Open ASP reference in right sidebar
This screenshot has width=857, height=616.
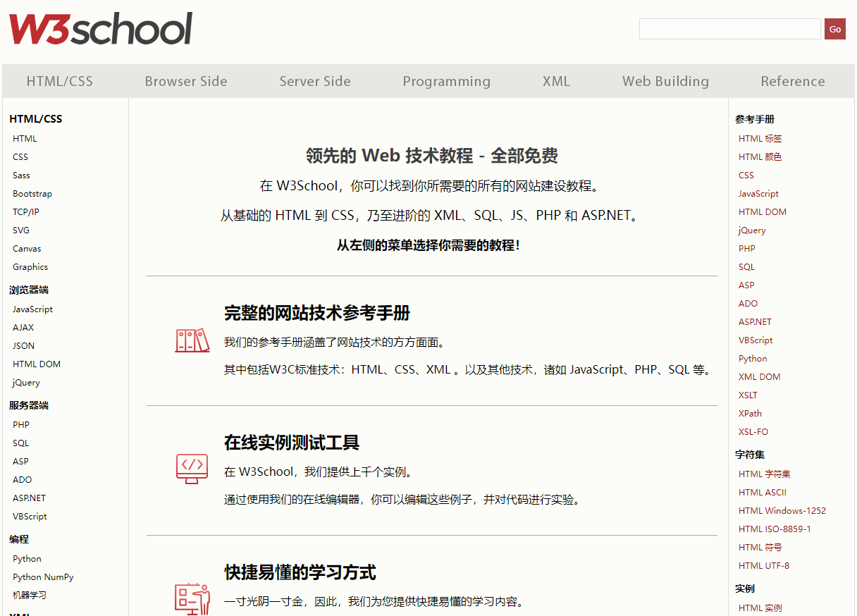pos(746,285)
